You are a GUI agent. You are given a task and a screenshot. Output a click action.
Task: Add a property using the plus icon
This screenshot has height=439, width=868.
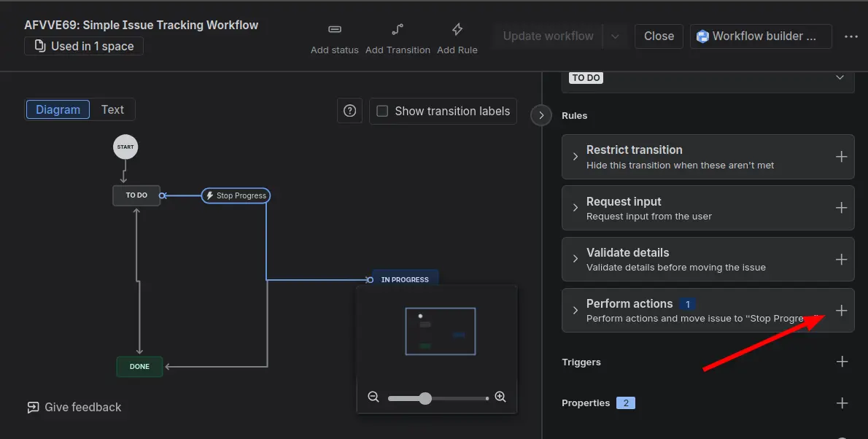pos(842,403)
